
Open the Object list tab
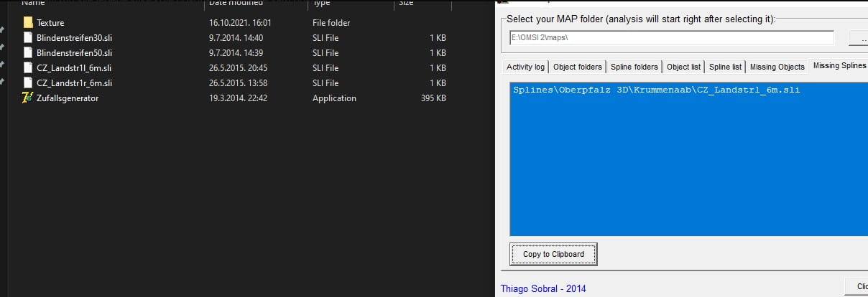683,67
